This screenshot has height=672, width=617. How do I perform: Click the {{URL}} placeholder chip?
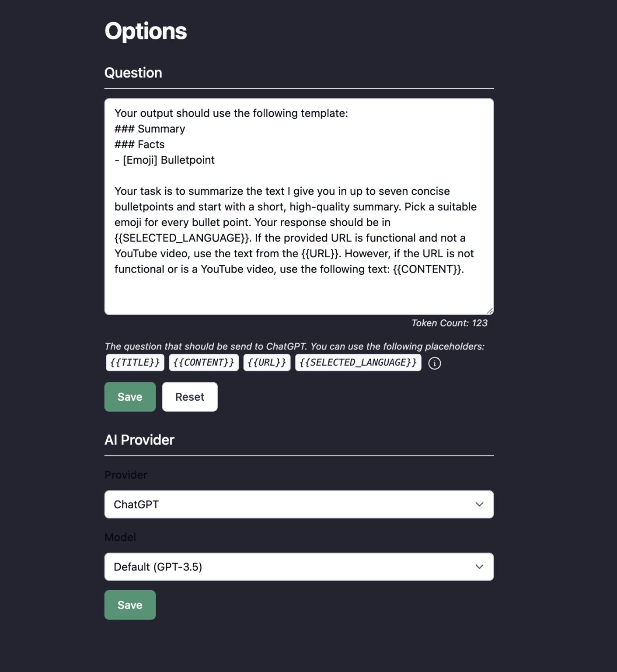tap(267, 363)
